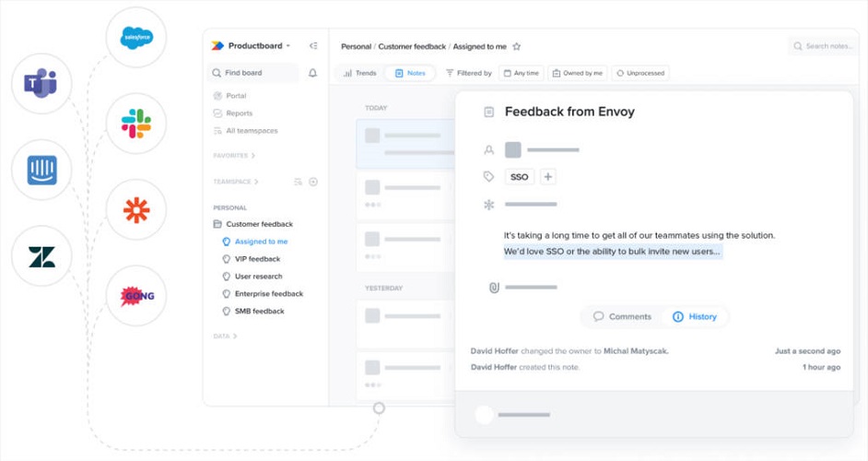Collapse the sidebar with the collapse icon
Screen dimensions: 868x461
click(313, 45)
